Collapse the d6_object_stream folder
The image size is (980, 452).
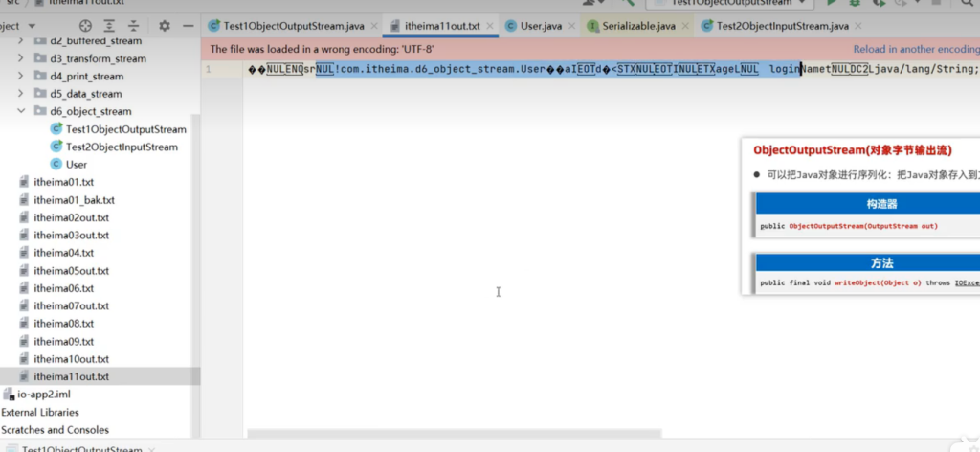[x=21, y=111]
